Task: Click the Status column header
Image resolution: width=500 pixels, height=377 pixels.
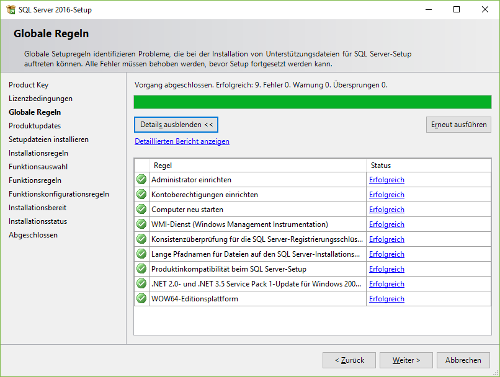Action: click(429, 165)
